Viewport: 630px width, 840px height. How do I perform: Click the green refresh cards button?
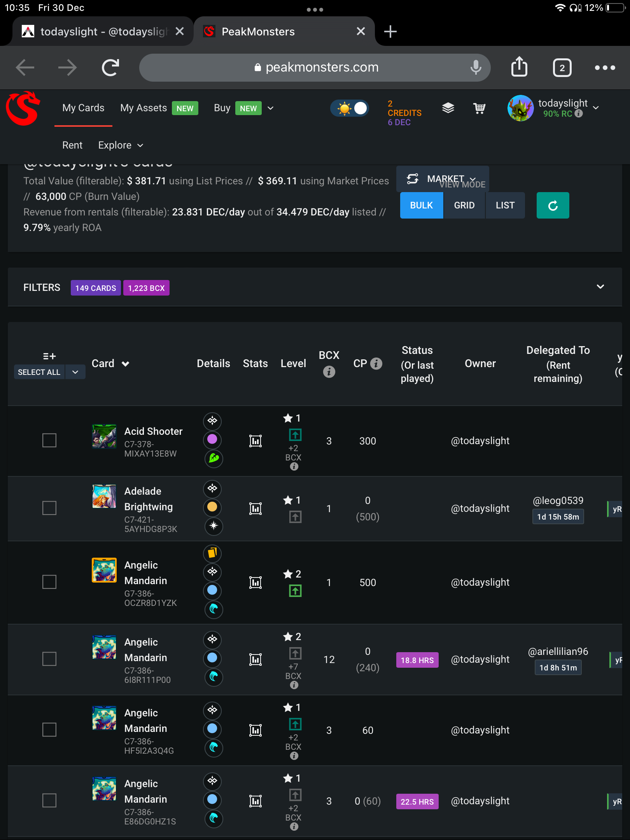click(x=553, y=205)
